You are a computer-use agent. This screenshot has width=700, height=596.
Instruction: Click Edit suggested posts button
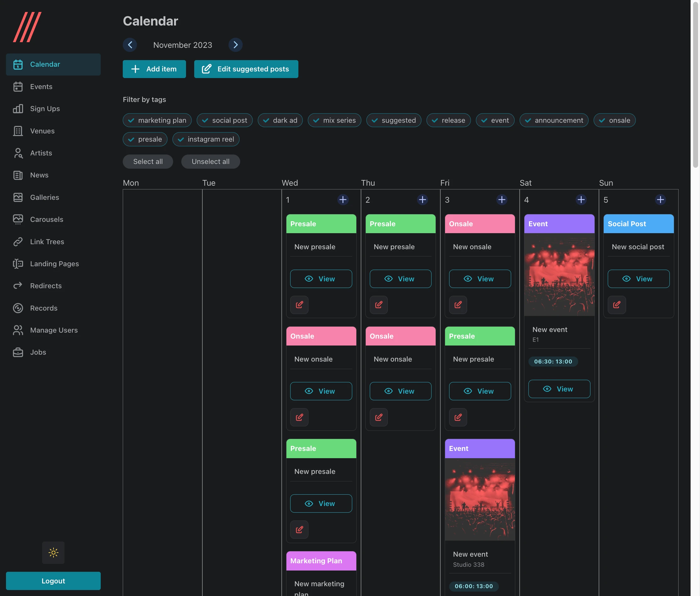click(246, 69)
